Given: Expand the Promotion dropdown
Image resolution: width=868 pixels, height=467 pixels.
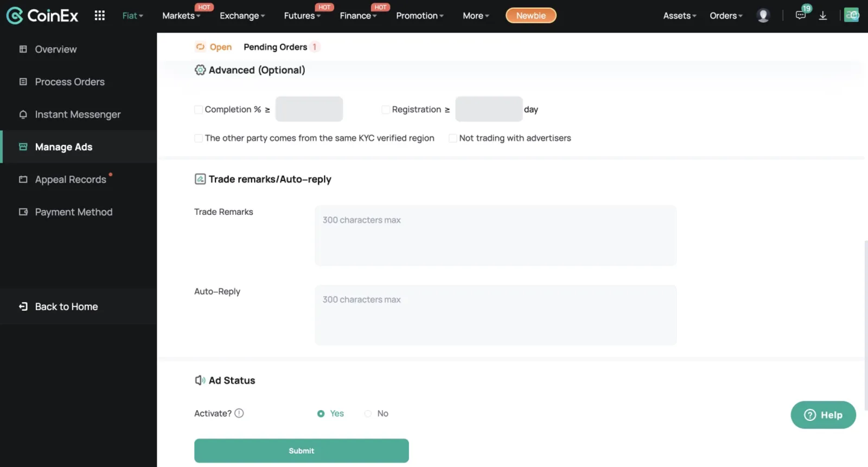Looking at the screenshot, I should pyautogui.click(x=420, y=16).
